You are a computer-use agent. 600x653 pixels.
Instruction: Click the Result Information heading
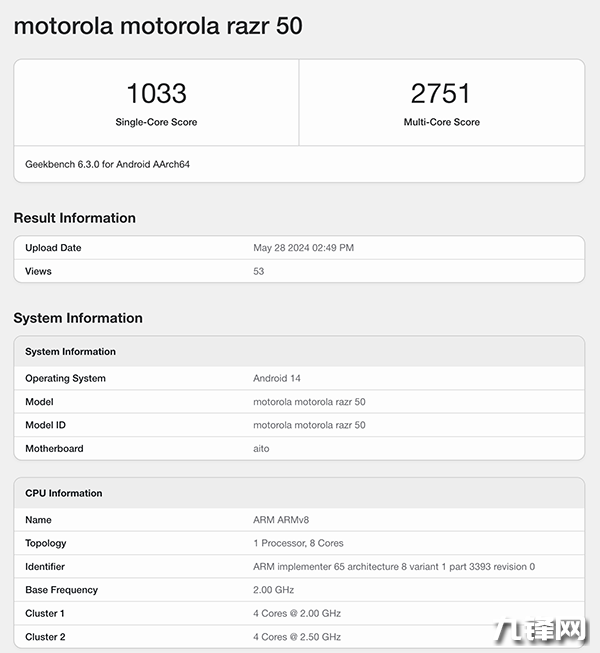point(74,218)
